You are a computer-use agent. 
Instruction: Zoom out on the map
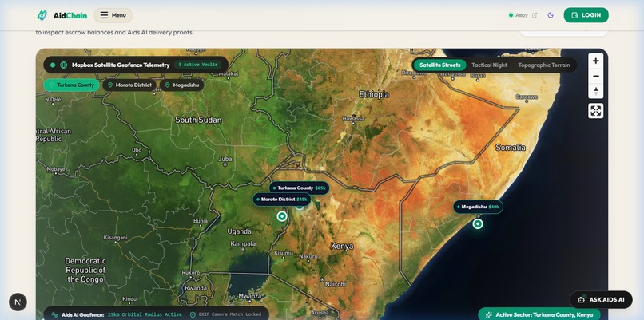click(x=595, y=77)
